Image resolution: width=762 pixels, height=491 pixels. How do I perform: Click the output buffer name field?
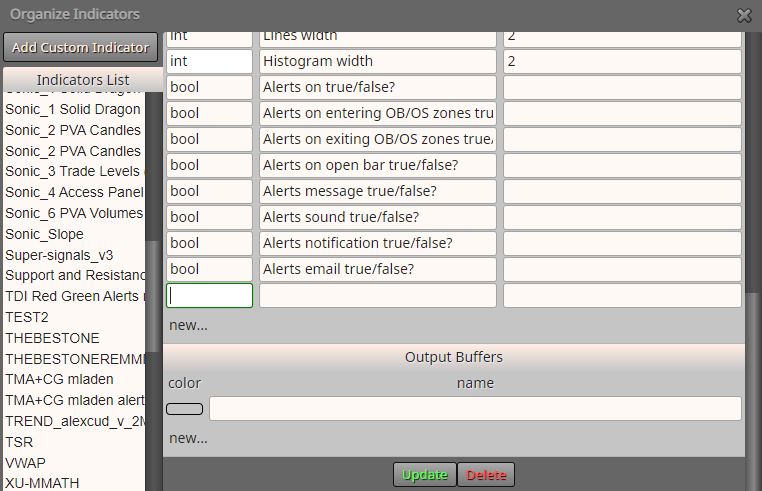tap(475, 408)
